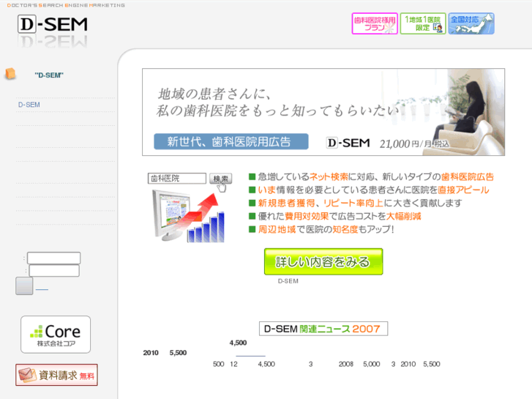532x399 pixels.
Task: Click the small blue link beside submit button
Action: pyautogui.click(x=42, y=290)
